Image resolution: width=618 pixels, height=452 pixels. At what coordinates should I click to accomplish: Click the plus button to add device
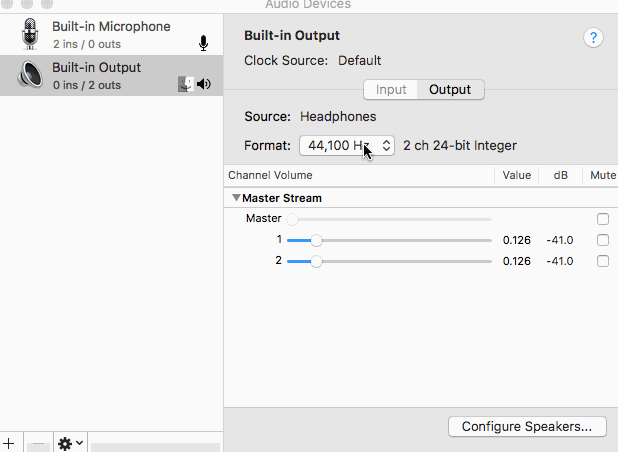9,443
